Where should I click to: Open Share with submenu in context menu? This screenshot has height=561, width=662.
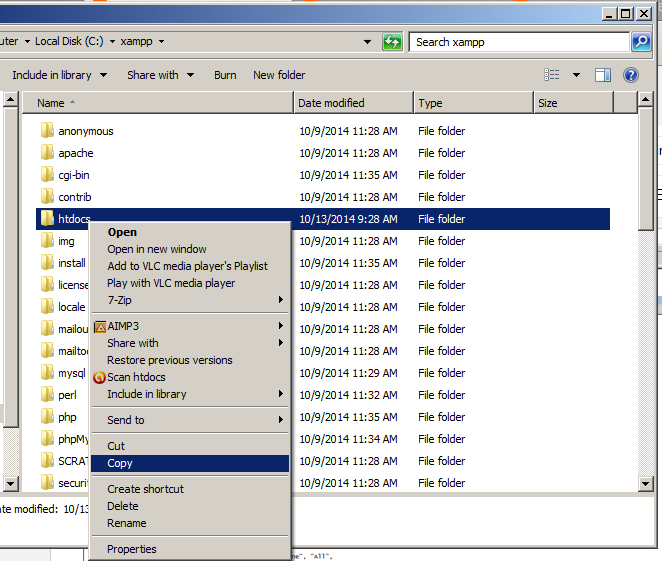[190, 343]
